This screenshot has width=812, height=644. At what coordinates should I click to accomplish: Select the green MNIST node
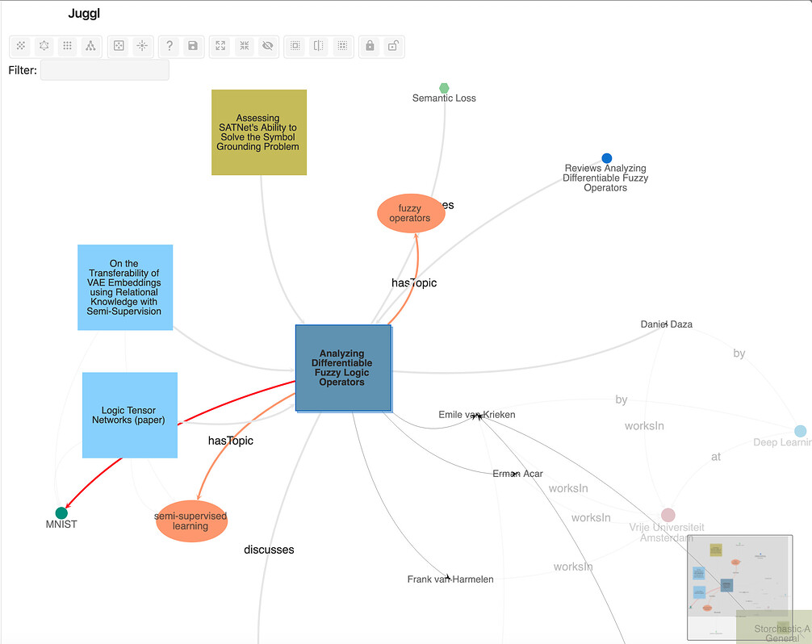[x=61, y=512]
